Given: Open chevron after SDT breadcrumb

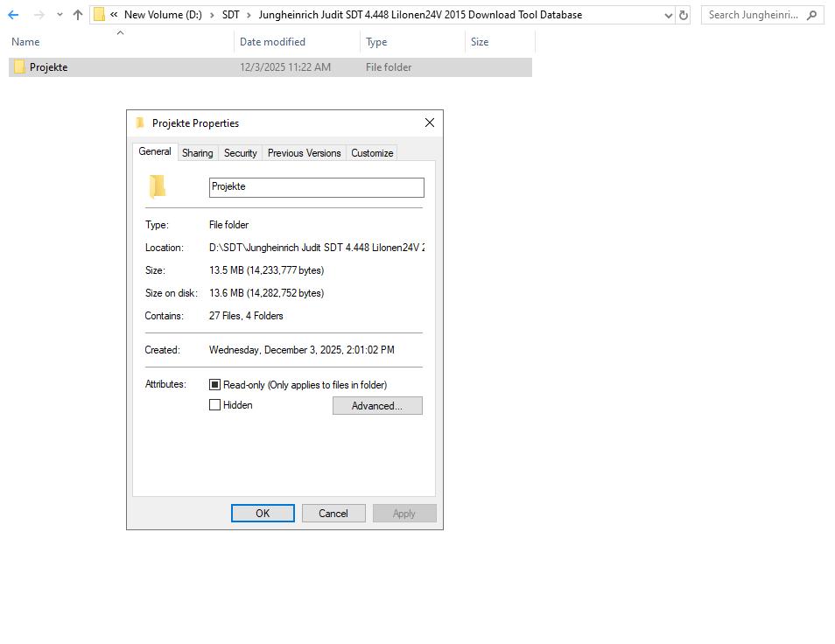Looking at the screenshot, I should point(249,15).
